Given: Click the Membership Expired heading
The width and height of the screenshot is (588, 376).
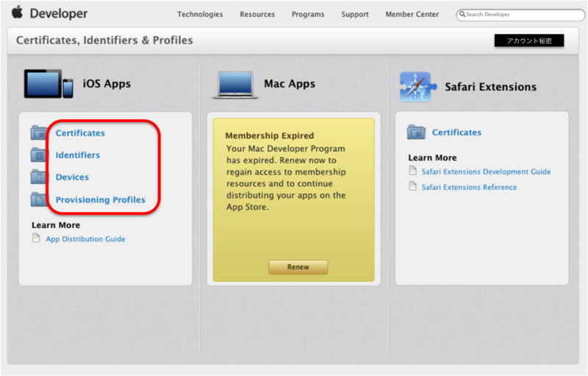Looking at the screenshot, I should point(269,135).
